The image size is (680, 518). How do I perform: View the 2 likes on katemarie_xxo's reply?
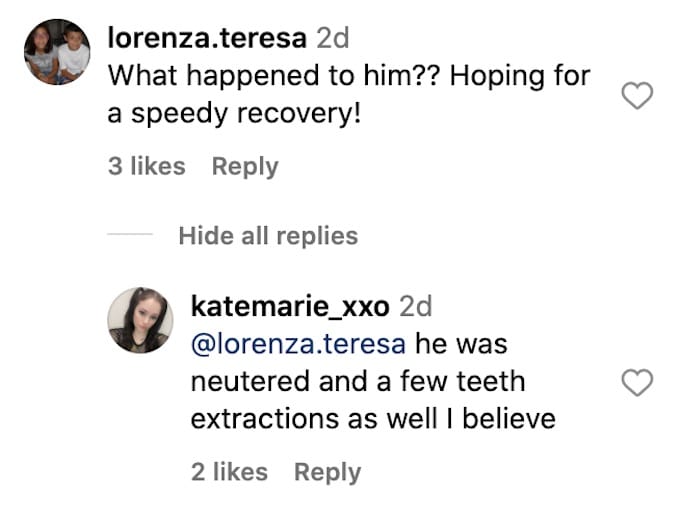click(x=229, y=472)
